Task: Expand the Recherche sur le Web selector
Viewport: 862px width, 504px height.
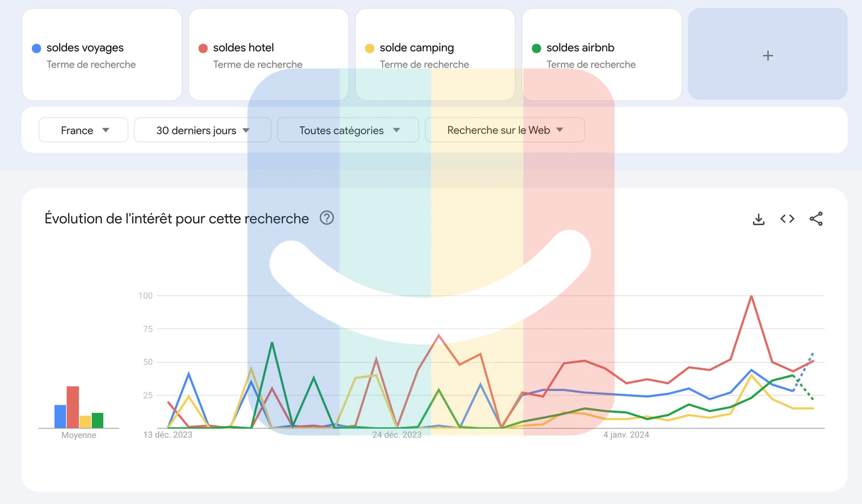Action: (505, 130)
